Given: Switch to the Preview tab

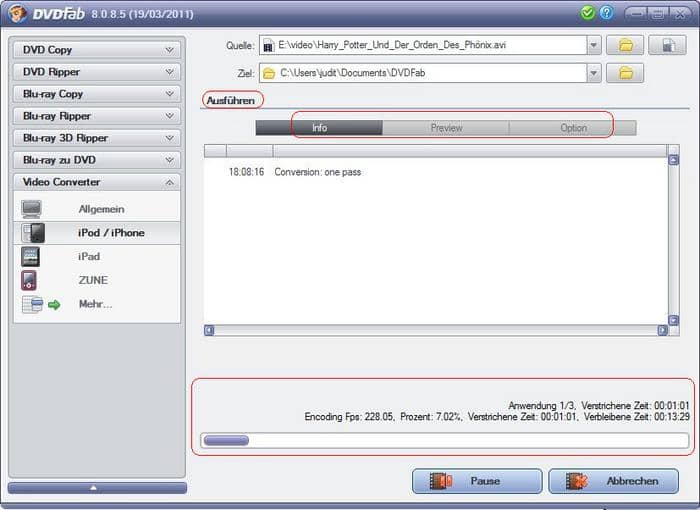Looking at the screenshot, I should 446,128.
